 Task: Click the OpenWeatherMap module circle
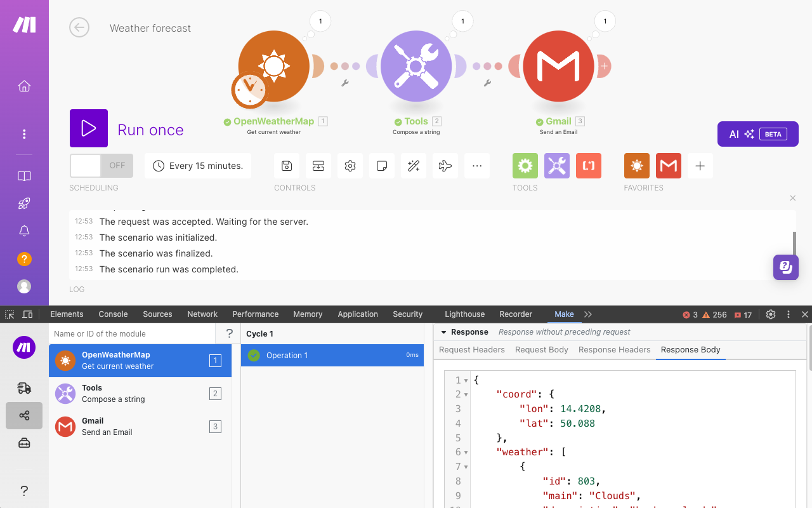[274, 65]
